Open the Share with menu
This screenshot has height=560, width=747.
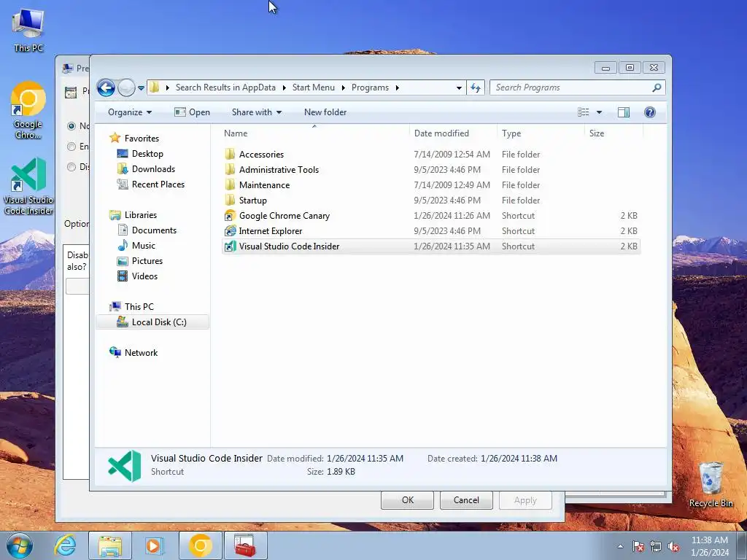[x=256, y=112]
